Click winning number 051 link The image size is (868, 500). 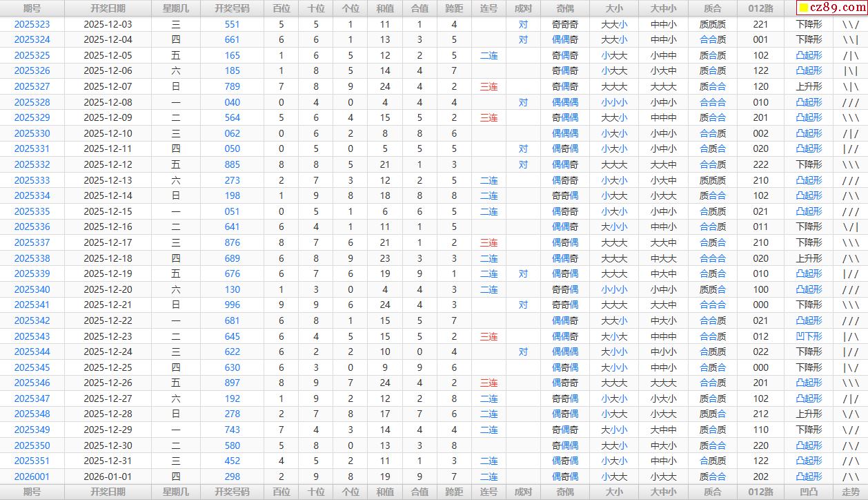233,211
